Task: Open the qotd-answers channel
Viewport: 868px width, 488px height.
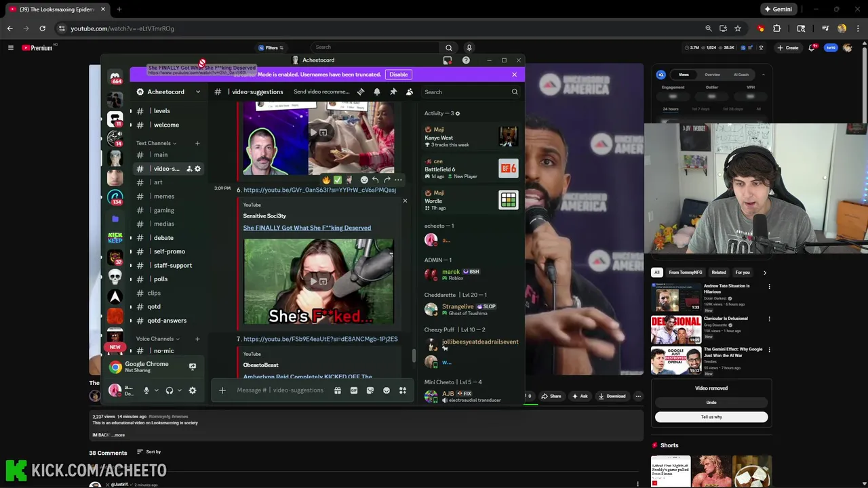Action: tap(167, 321)
